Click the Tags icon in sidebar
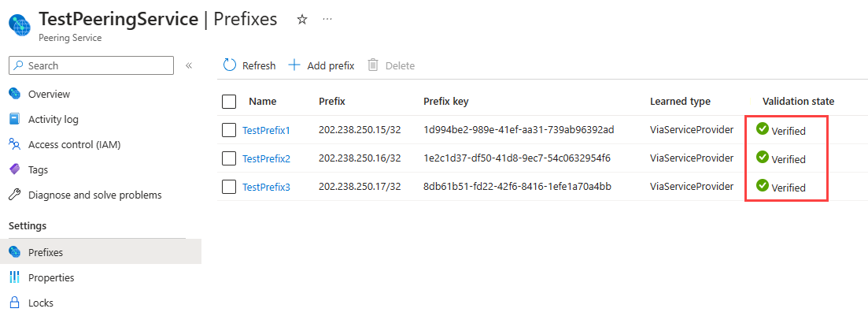 coord(15,169)
